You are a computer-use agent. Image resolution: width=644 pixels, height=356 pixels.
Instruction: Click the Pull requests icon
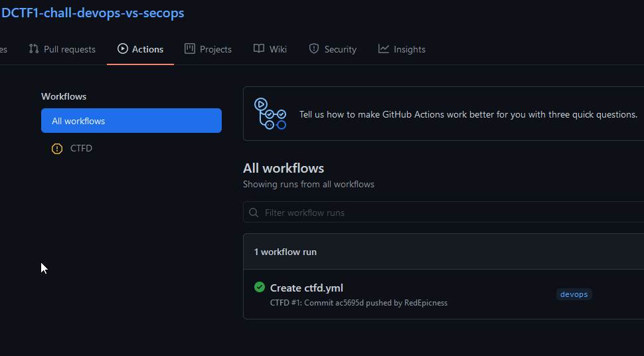pyautogui.click(x=34, y=49)
